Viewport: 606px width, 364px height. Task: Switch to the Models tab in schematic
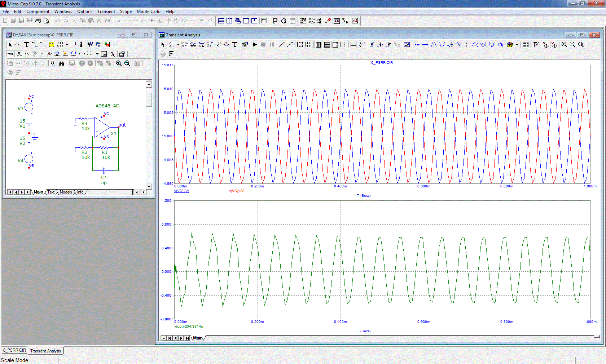click(66, 192)
